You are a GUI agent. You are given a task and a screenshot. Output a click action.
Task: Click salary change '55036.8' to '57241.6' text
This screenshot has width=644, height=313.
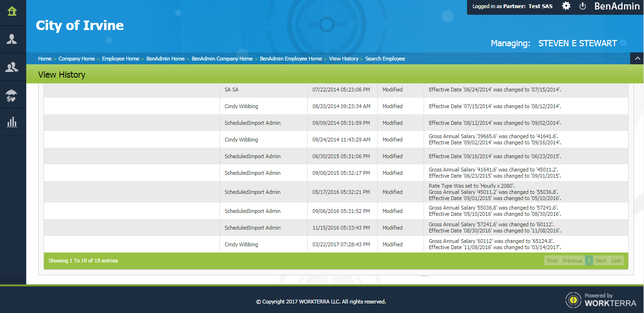click(x=493, y=208)
